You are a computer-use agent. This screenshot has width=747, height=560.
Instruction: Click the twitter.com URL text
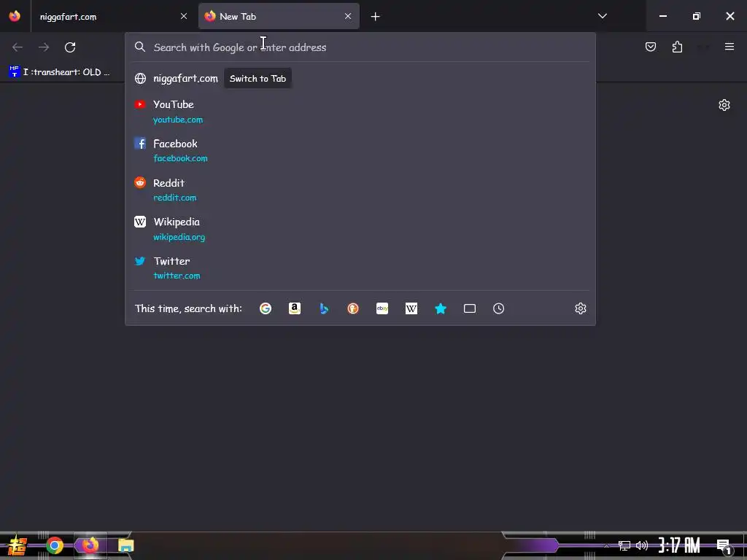[x=177, y=276]
